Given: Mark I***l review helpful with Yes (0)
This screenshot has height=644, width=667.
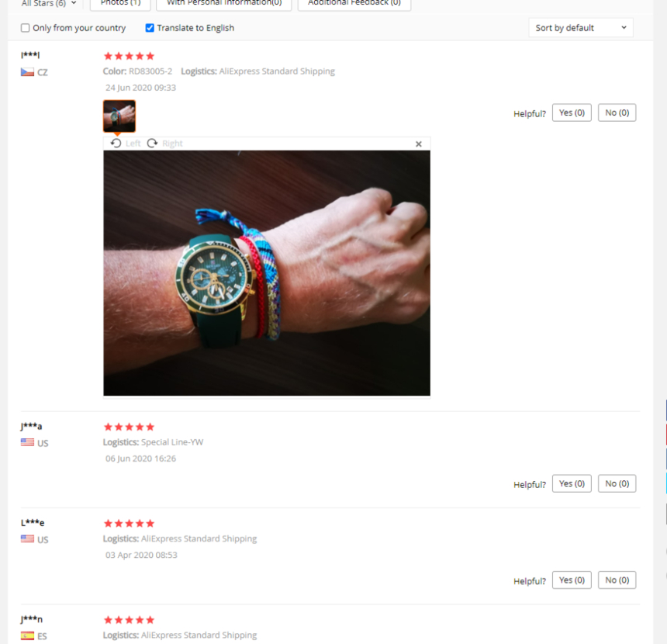Looking at the screenshot, I should [572, 113].
